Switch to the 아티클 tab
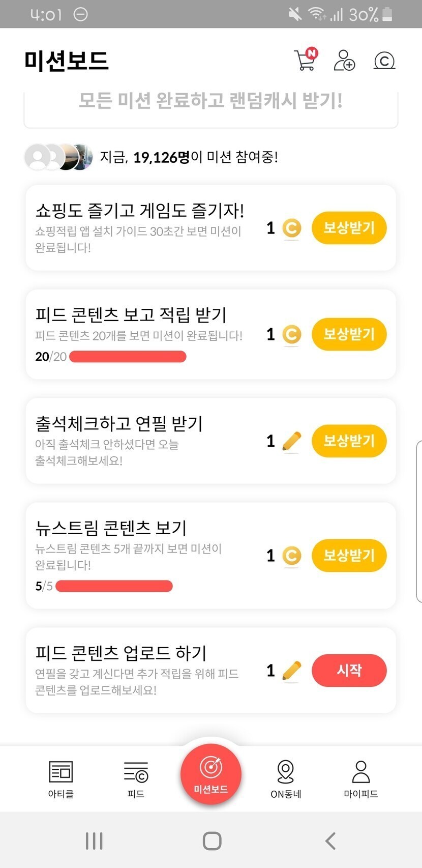 point(61,778)
